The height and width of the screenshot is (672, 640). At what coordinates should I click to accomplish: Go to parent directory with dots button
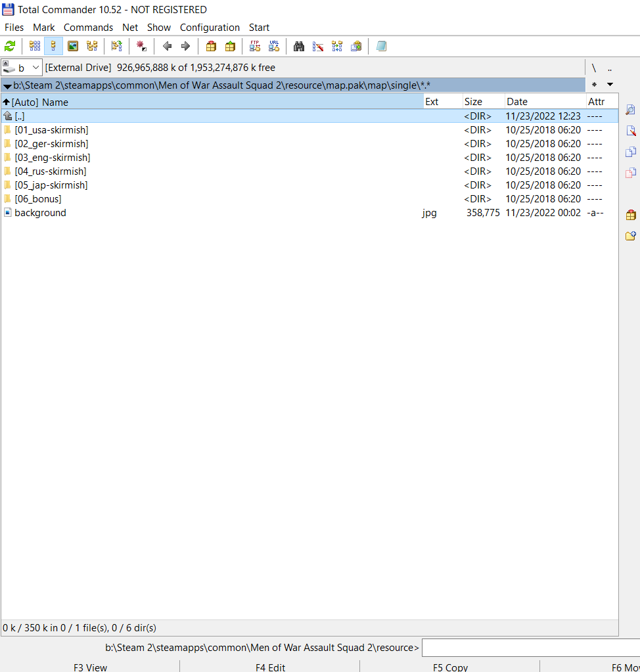[610, 68]
